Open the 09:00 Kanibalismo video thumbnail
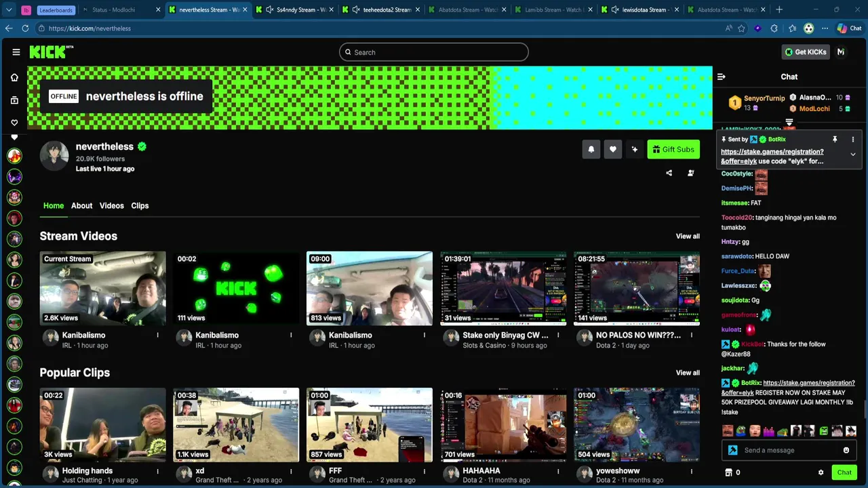 (370, 289)
